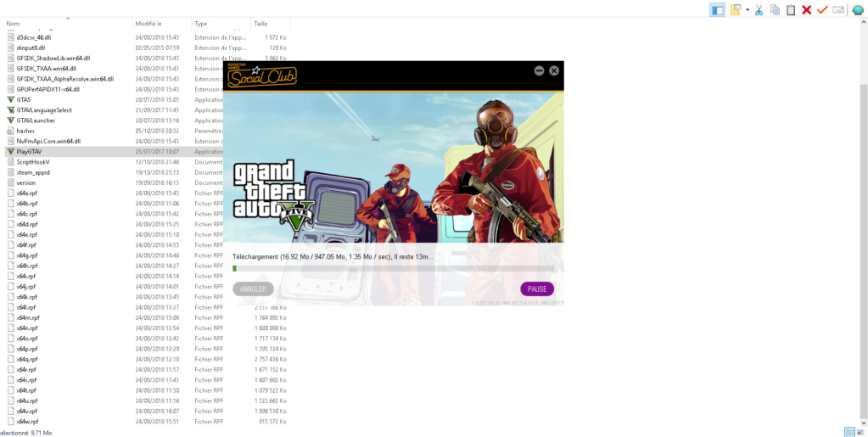868x437 pixels.
Task: Select the x64h.rpf file name
Action: tap(27, 266)
